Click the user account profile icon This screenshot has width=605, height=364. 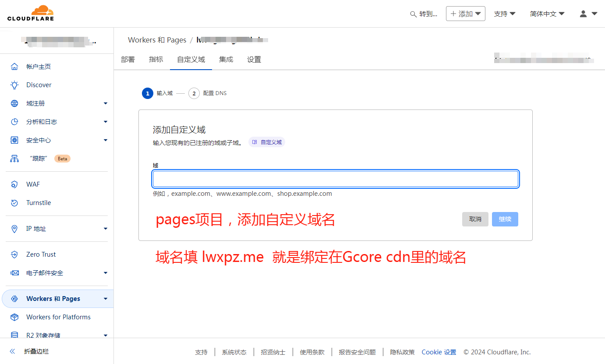[583, 14]
